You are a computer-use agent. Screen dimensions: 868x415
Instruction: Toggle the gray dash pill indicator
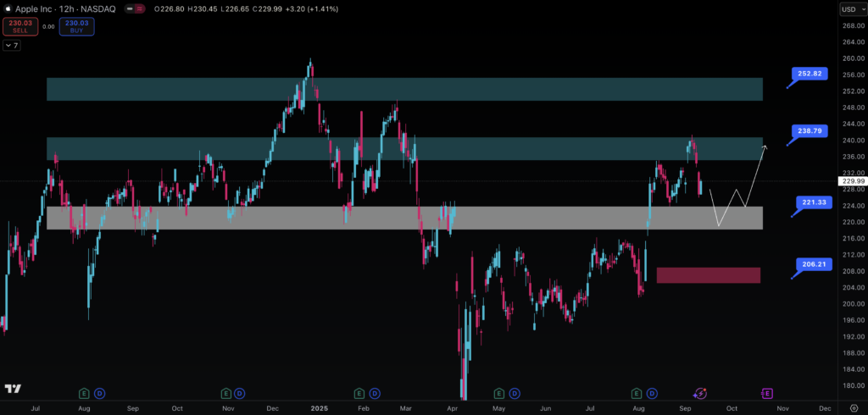click(130, 8)
